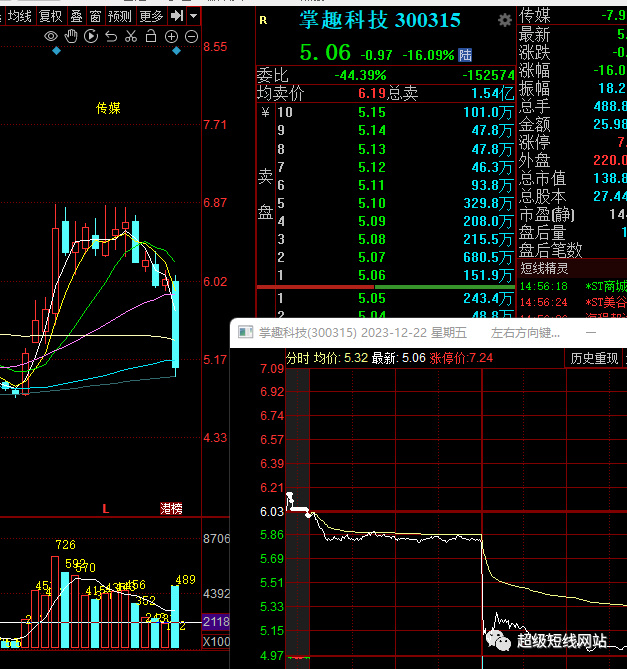Click the highlighted 2118 volume axis value
Viewport: 627px width, 669px height.
(x=216, y=622)
